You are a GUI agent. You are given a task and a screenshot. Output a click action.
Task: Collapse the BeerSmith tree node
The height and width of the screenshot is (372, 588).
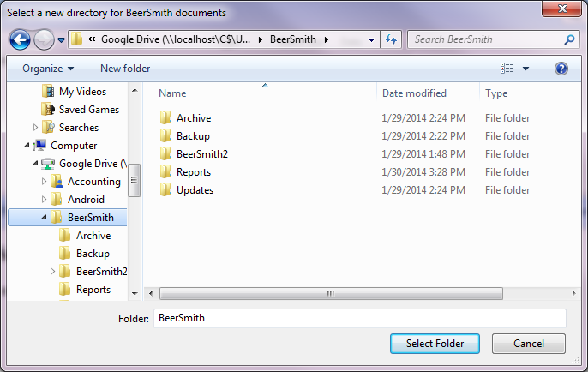[x=44, y=217]
